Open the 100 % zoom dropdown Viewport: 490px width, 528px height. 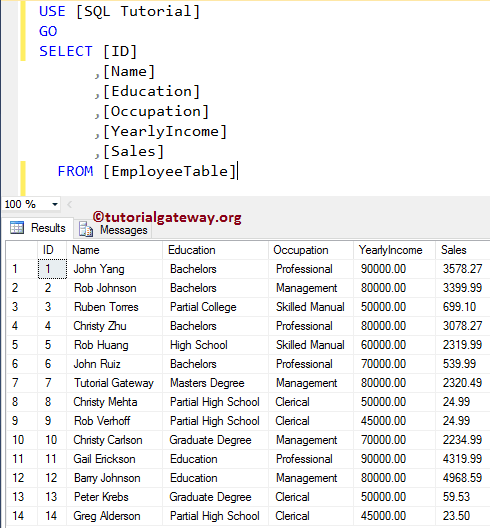55,204
